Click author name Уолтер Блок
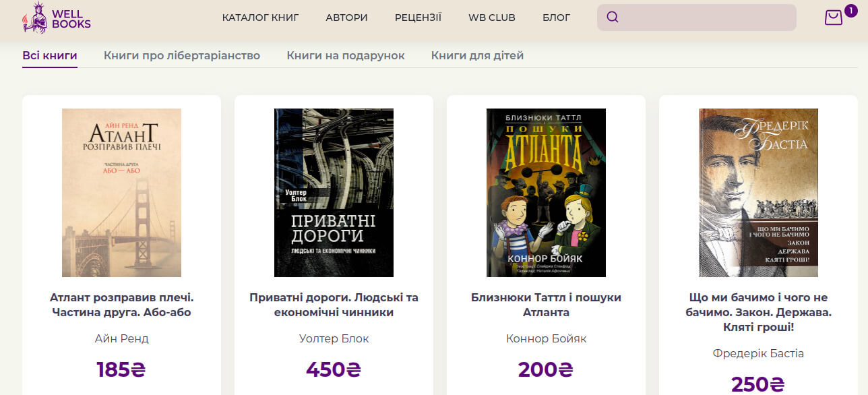Image resolution: width=868 pixels, height=395 pixels. [334, 338]
